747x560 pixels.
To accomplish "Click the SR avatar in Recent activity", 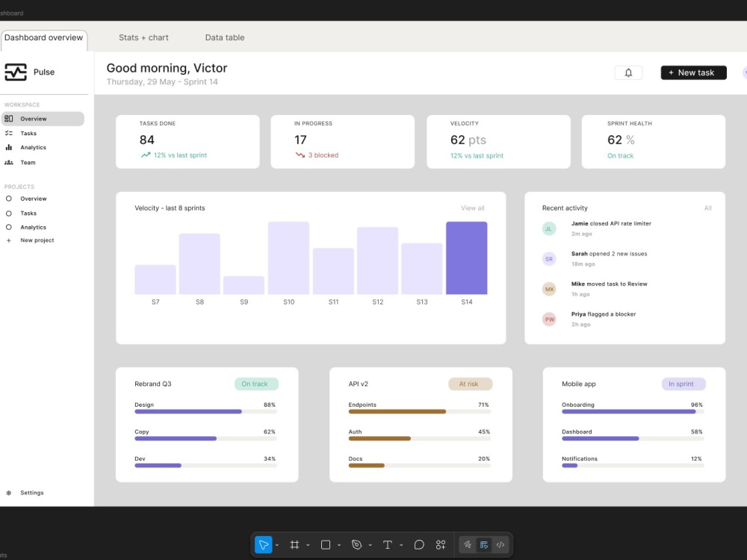I will pos(549,259).
